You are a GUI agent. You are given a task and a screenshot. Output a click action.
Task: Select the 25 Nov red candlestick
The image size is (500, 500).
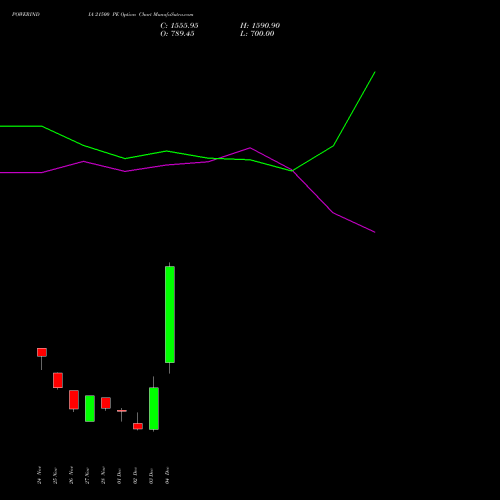(x=58, y=380)
